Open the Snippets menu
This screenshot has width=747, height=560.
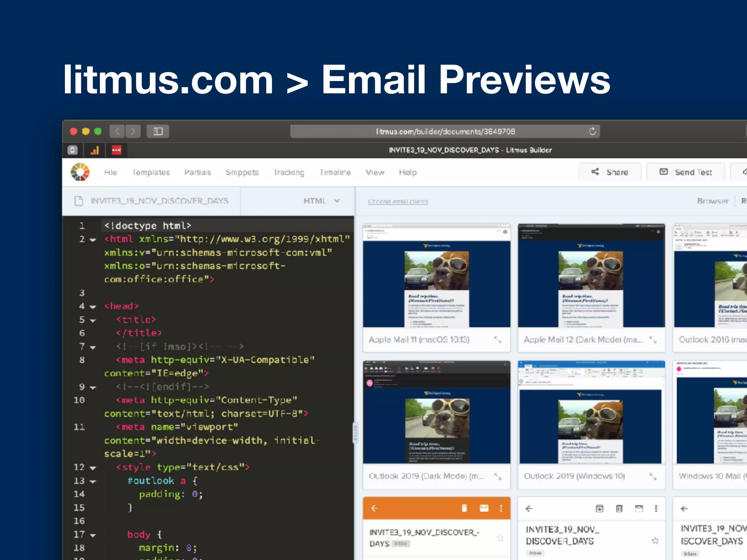coord(242,172)
